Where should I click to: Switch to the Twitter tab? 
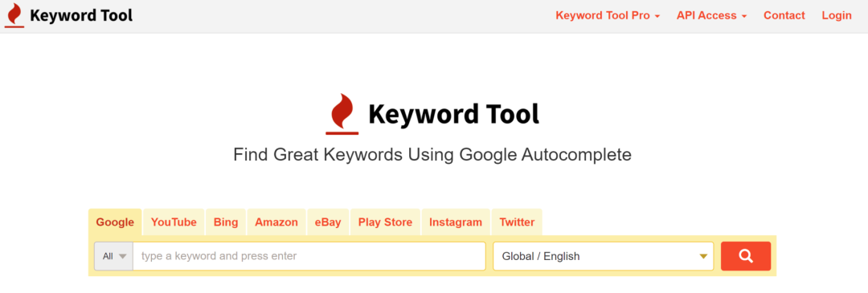pyautogui.click(x=517, y=222)
